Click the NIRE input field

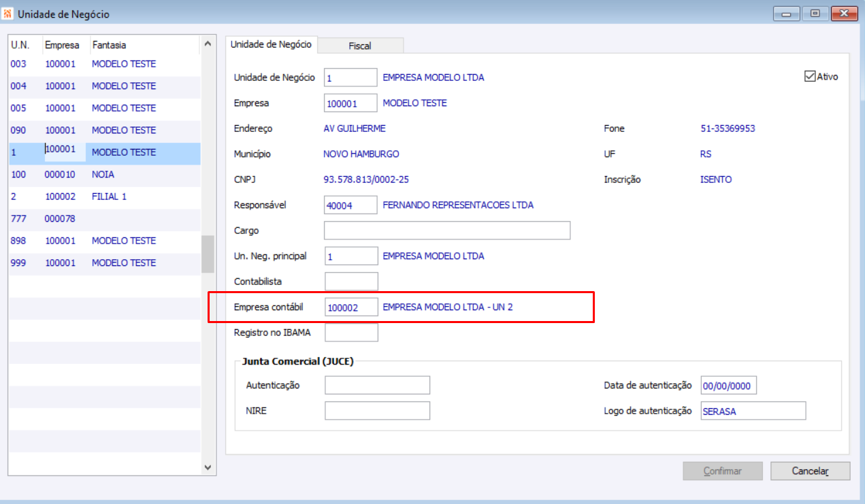click(x=377, y=411)
